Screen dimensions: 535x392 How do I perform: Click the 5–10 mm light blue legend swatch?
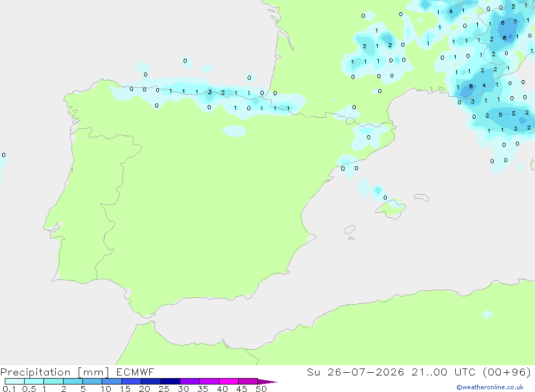pos(92,381)
